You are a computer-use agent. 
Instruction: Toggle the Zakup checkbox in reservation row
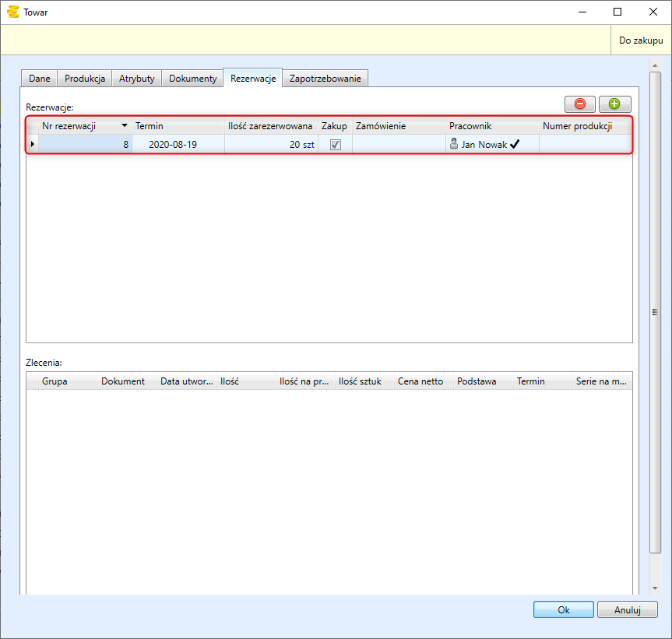pyautogui.click(x=336, y=144)
